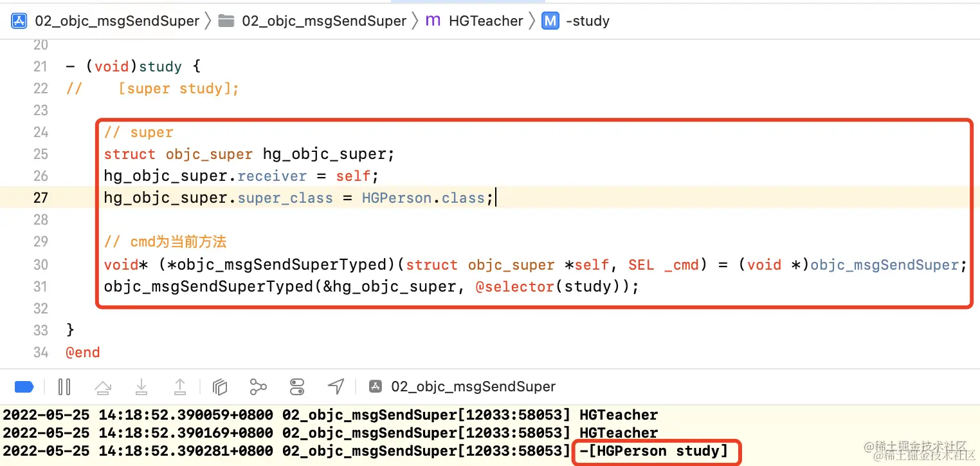Viewport: 980px width, 466px height.
Task: Click the console line with 14:18:52.390059 timestamp
Action: [330, 415]
